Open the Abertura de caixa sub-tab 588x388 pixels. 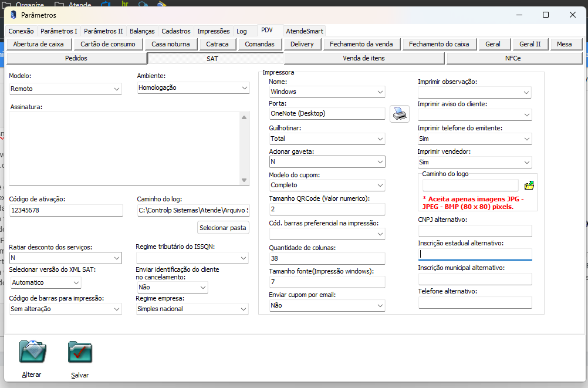click(x=38, y=44)
